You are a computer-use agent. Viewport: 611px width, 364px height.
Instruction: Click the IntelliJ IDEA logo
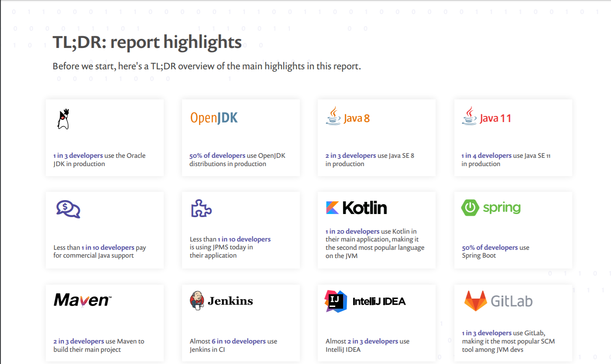click(x=365, y=301)
